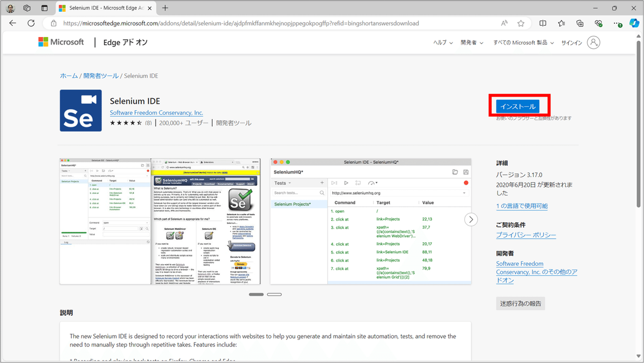The width and height of the screenshot is (644, 363).
Task: Open Software Freedom Conservancy, Inc. publisher link
Action: pyautogui.click(x=156, y=113)
